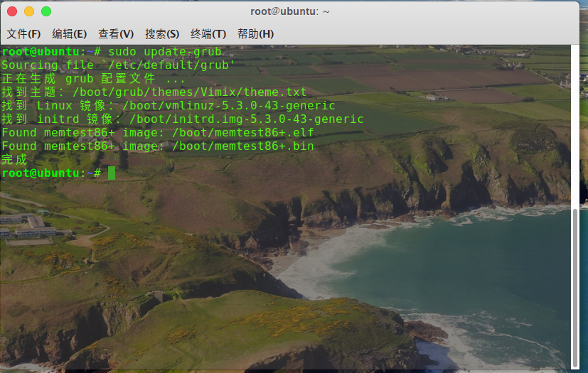Click the '完成' output line
Image resolution: width=588 pixels, height=373 pixels.
14,160
